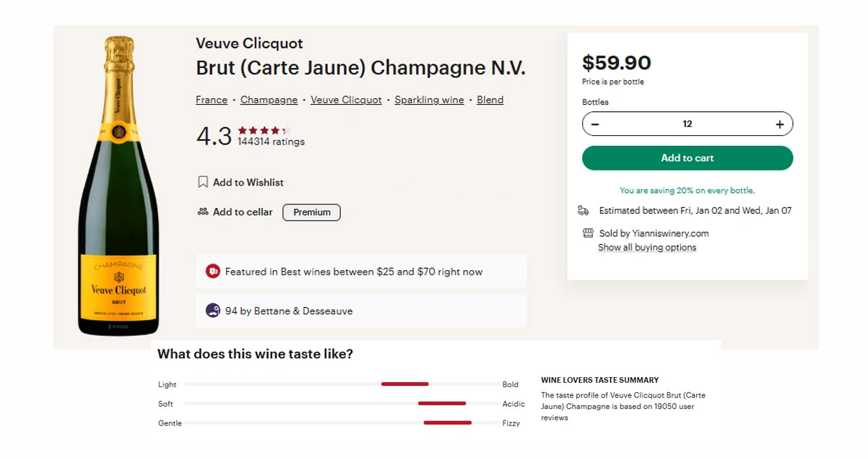Screen dimensions: 868x458
Task: Open the Sparkling wine category link
Action: (429, 100)
